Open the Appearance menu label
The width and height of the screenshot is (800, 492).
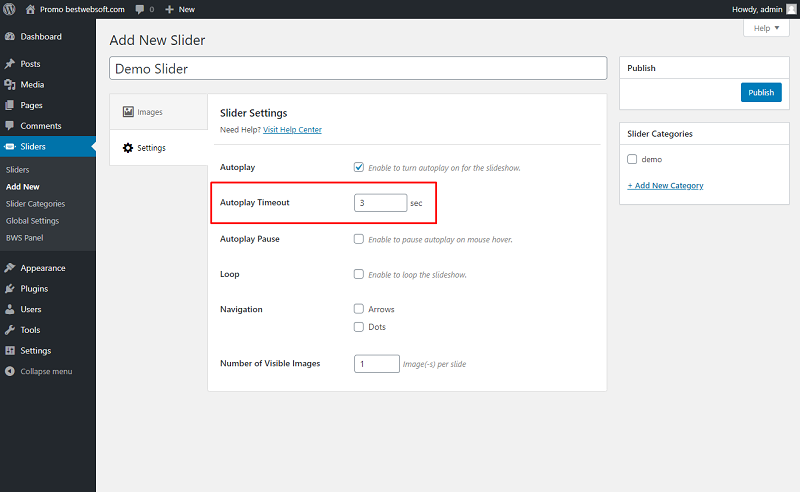[43, 267]
